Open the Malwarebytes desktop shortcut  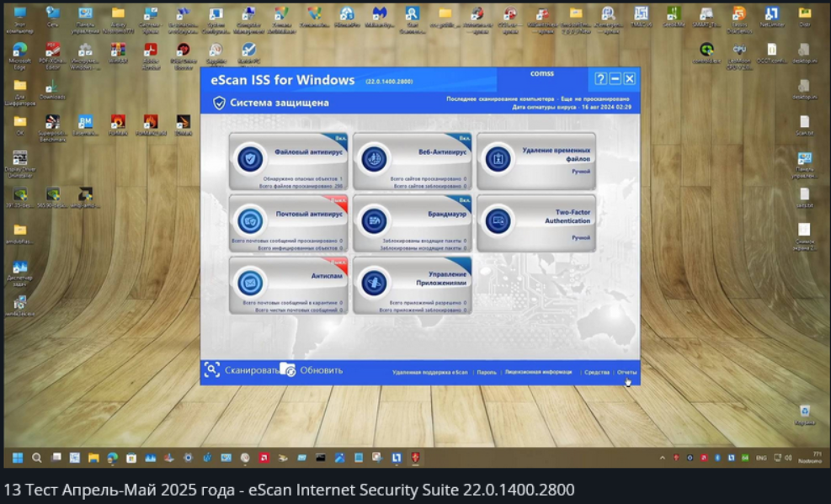click(x=379, y=13)
